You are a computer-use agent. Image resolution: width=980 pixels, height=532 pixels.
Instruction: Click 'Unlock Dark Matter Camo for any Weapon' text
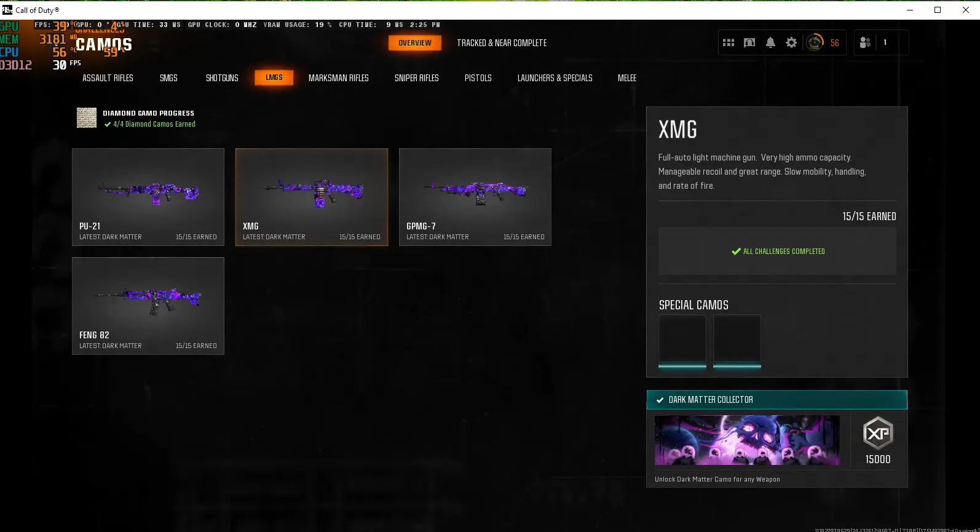(717, 479)
